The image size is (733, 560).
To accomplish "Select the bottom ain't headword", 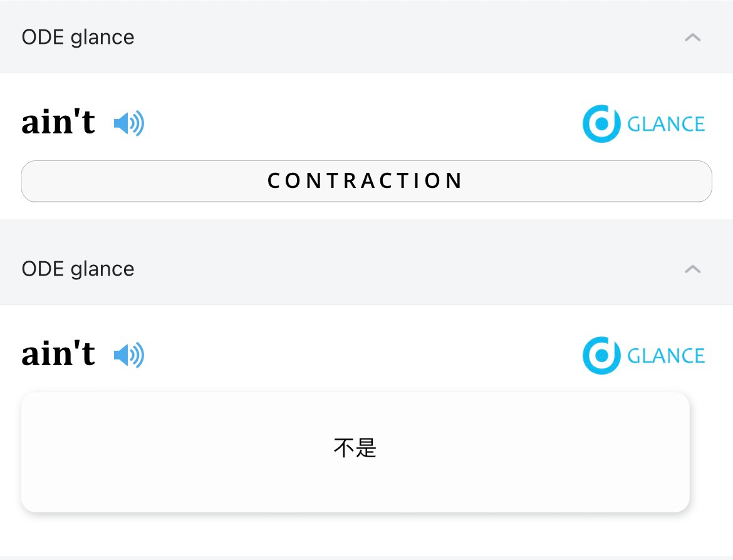I will [x=58, y=354].
